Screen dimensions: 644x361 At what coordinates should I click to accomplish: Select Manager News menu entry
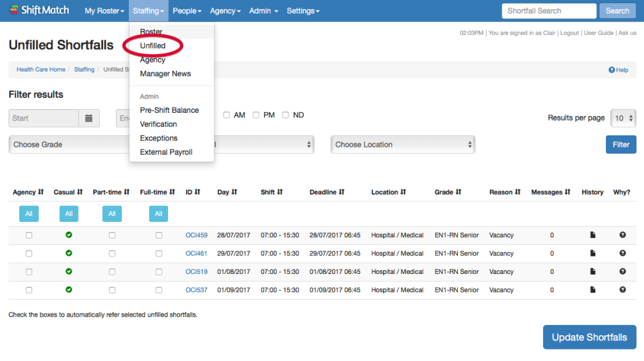pyautogui.click(x=166, y=73)
